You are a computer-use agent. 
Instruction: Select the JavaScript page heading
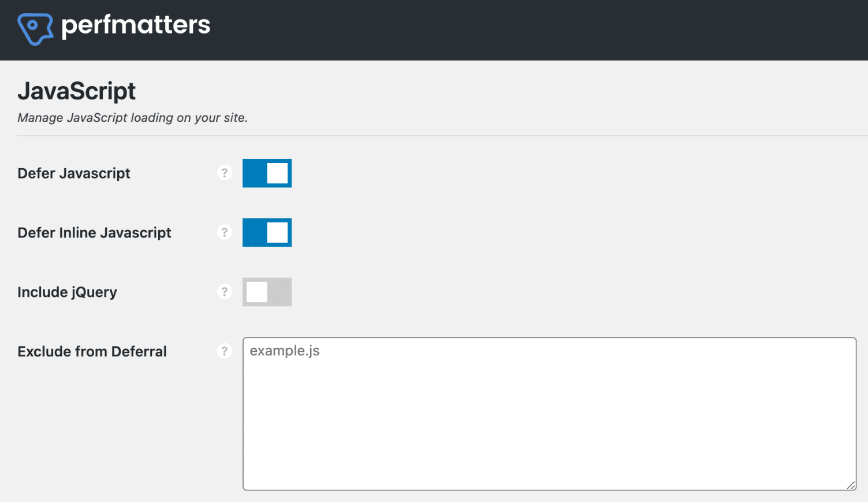[76, 91]
